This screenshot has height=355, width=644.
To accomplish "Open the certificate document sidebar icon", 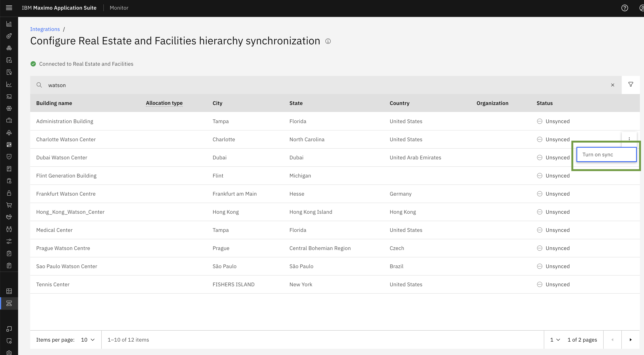I will pyautogui.click(x=9, y=72).
